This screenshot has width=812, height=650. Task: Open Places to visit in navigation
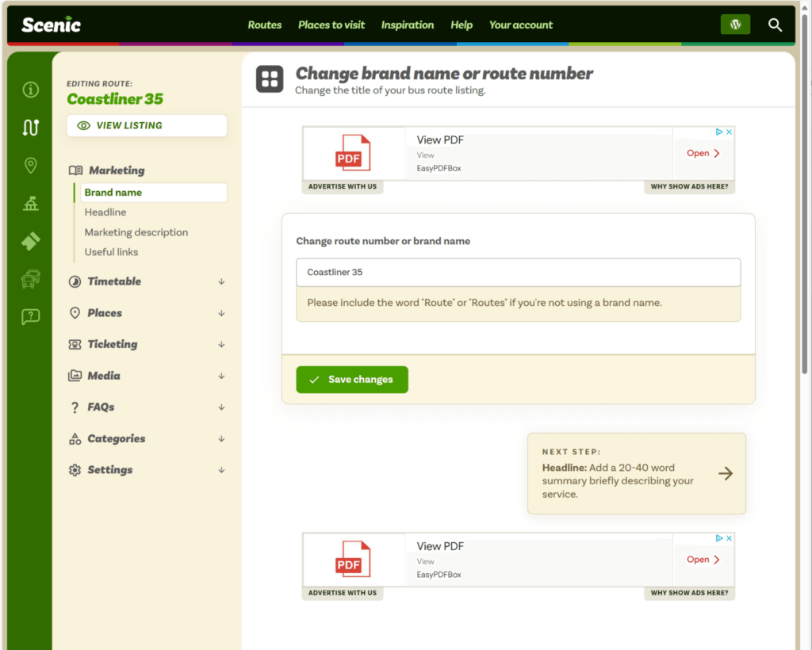pyautogui.click(x=331, y=25)
